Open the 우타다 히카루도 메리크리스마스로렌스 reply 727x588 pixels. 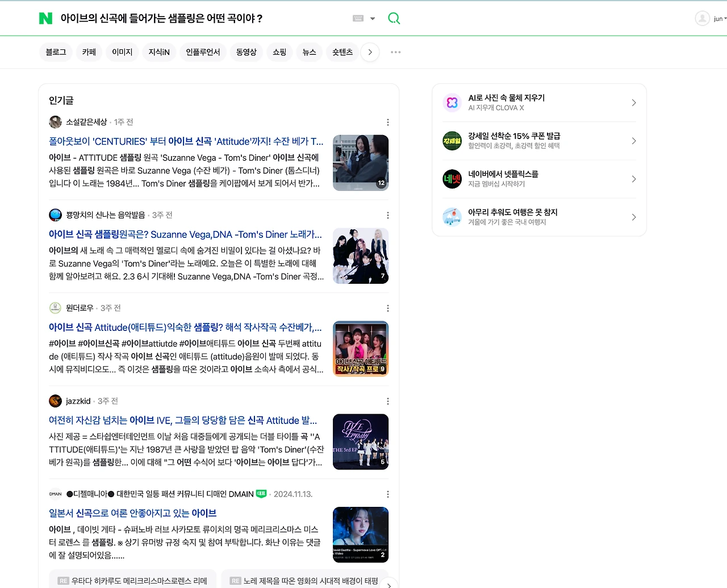133,579
